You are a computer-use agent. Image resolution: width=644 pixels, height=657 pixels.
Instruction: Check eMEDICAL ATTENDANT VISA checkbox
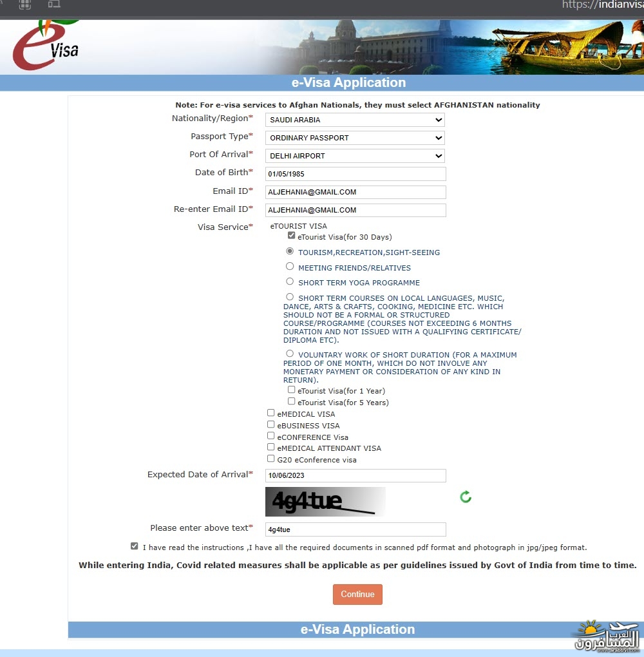coord(270,447)
